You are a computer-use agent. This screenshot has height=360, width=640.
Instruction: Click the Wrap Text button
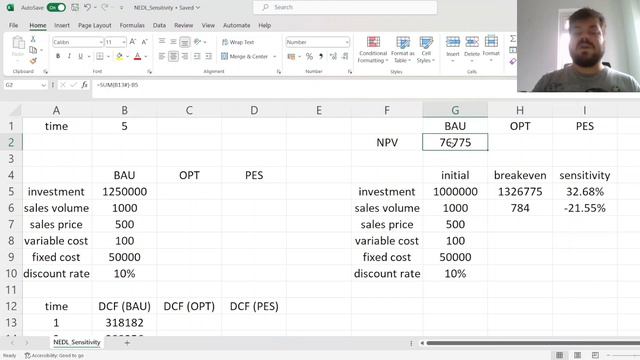[238, 42]
